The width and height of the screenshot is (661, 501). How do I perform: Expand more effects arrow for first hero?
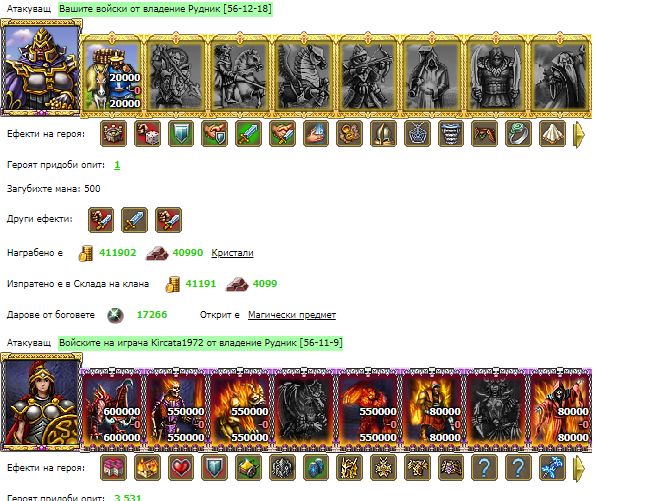[580, 135]
